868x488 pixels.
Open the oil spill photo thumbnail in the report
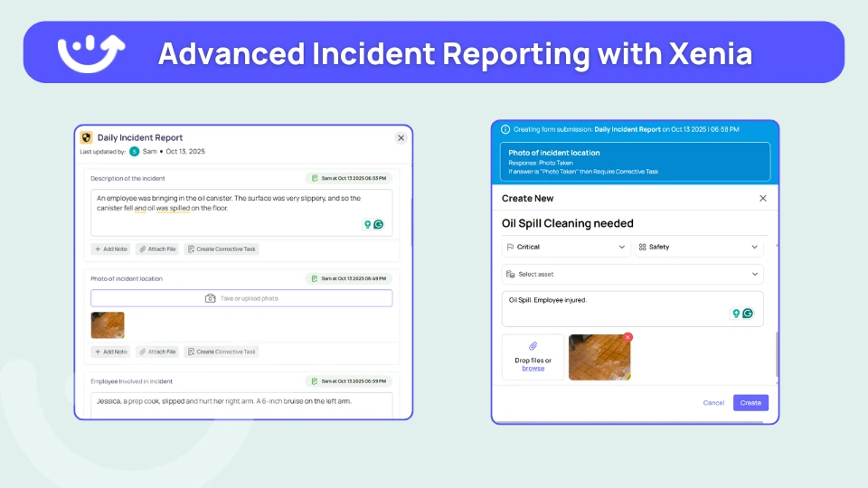point(108,324)
